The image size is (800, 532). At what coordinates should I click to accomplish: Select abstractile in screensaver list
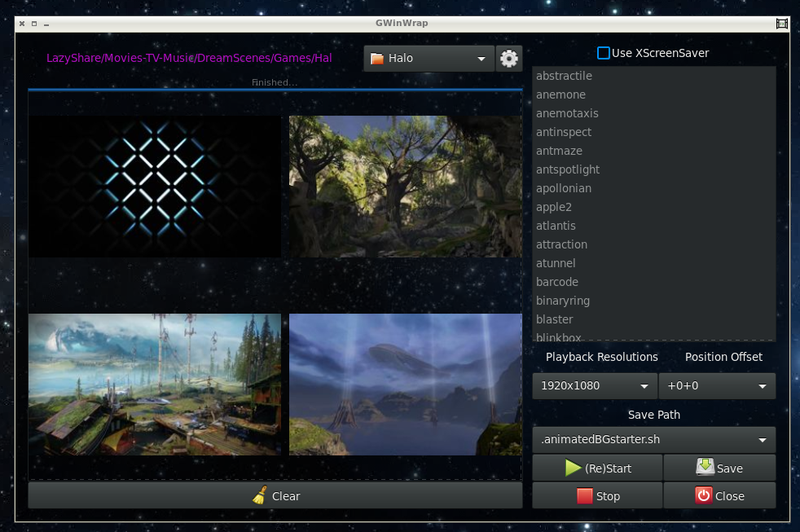point(653,76)
